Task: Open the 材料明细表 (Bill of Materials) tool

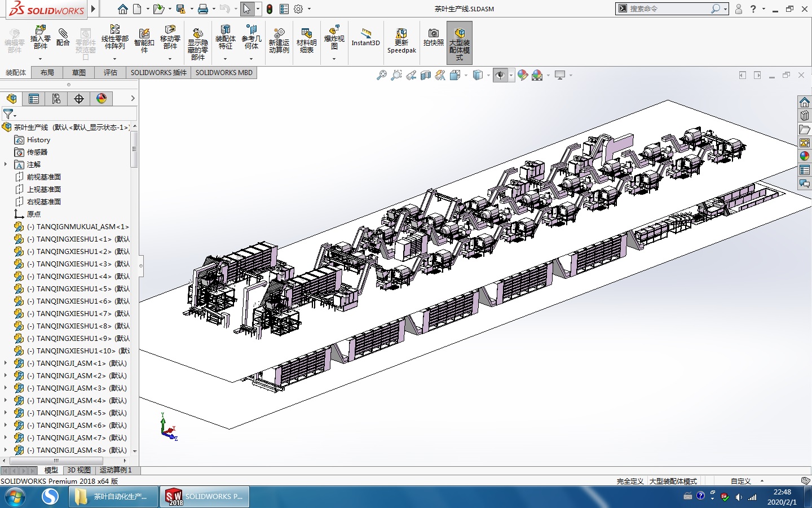Action: coord(306,41)
